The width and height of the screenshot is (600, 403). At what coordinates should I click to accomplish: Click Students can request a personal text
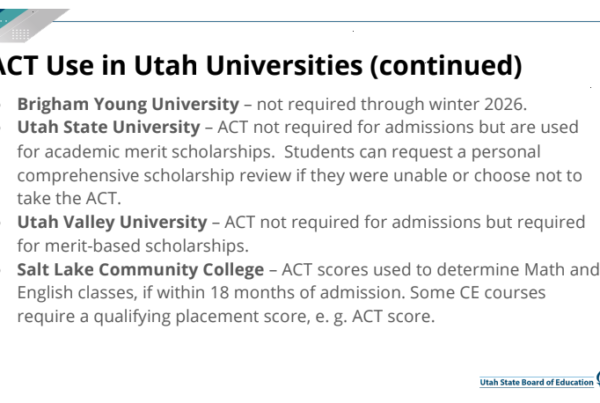pyautogui.click(x=412, y=152)
